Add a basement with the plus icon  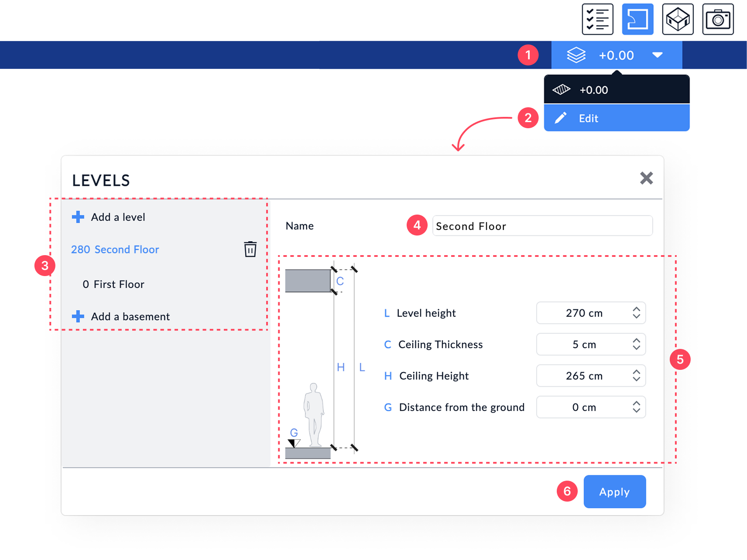pyautogui.click(x=78, y=316)
